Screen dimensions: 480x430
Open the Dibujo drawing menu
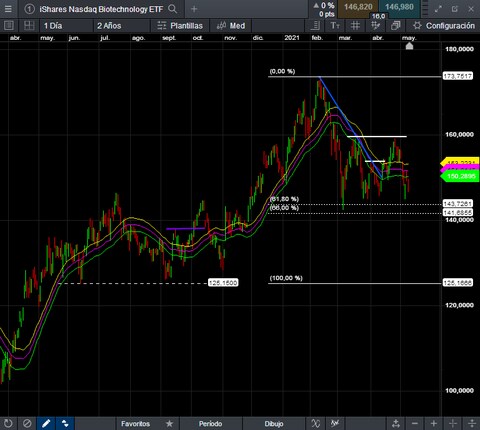coord(274,424)
